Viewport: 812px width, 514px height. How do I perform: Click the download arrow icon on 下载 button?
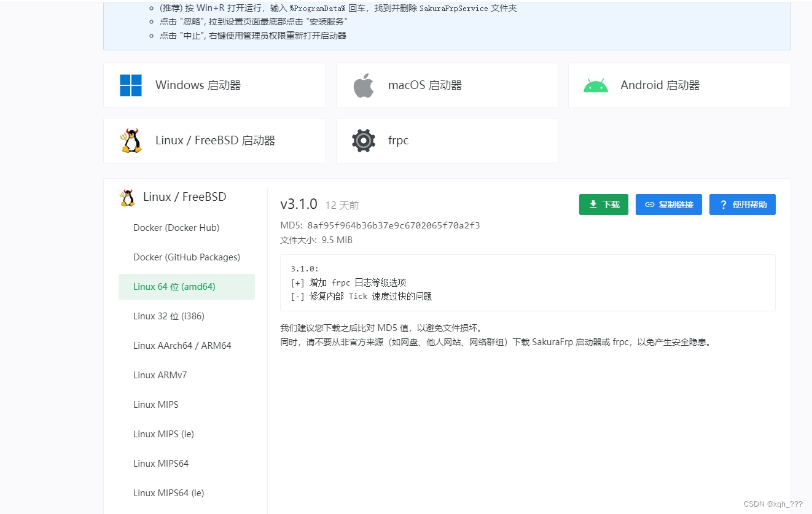593,204
